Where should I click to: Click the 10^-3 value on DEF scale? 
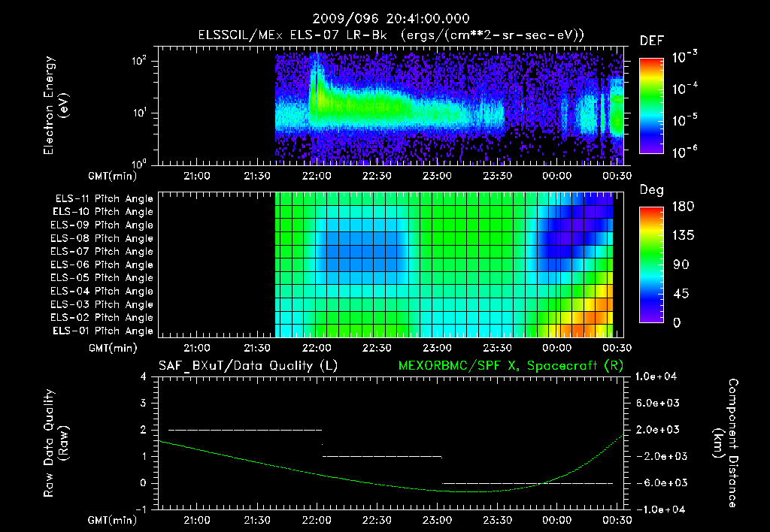pos(684,57)
